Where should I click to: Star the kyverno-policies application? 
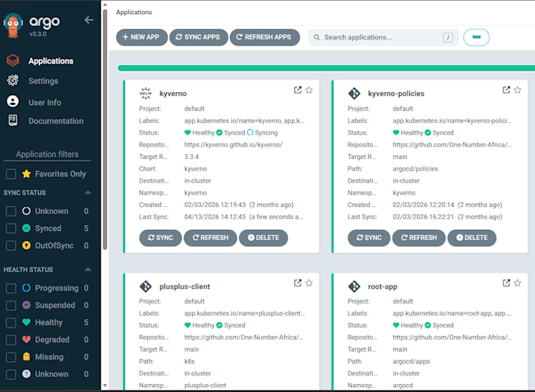click(x=517, y=90)
